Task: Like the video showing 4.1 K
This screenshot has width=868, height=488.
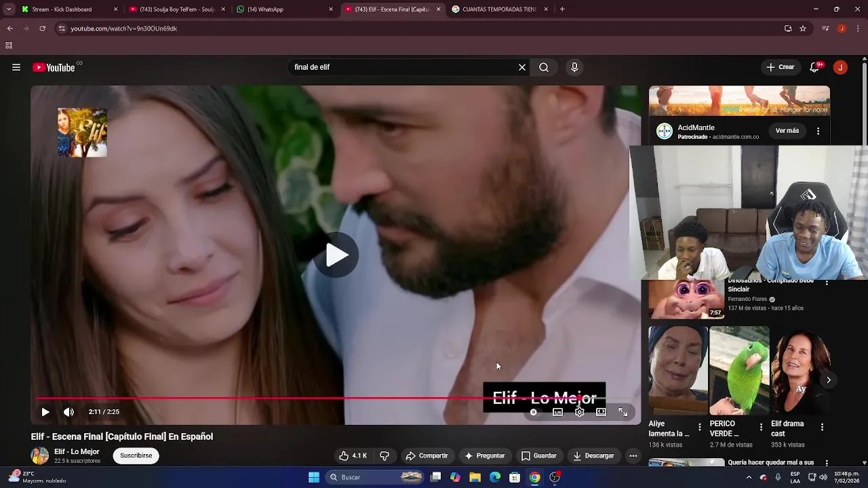Action: pos(353,455)
